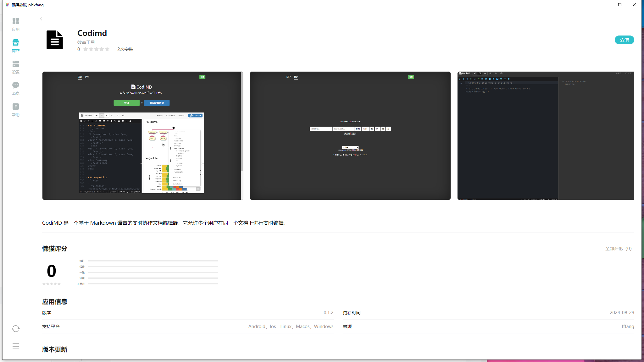
Task: Open the 消息 messages sidebar icon
Action: tap(16, 89)
